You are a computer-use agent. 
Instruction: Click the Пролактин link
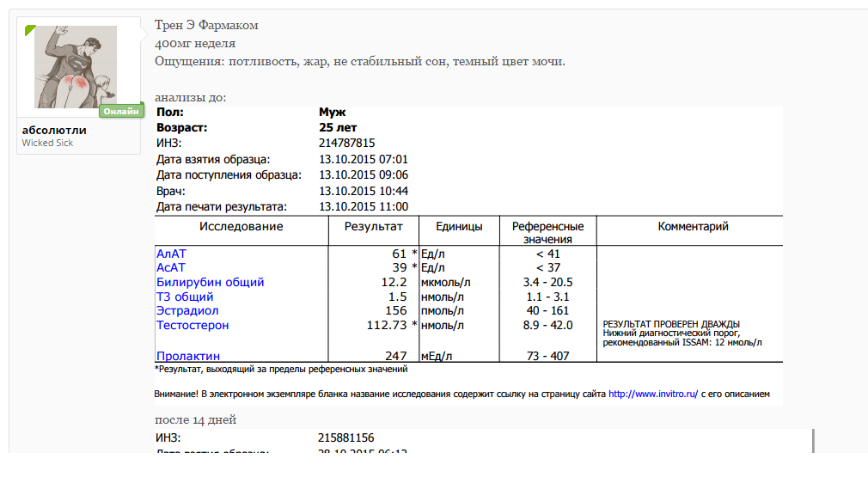click(x=188, y=356)
